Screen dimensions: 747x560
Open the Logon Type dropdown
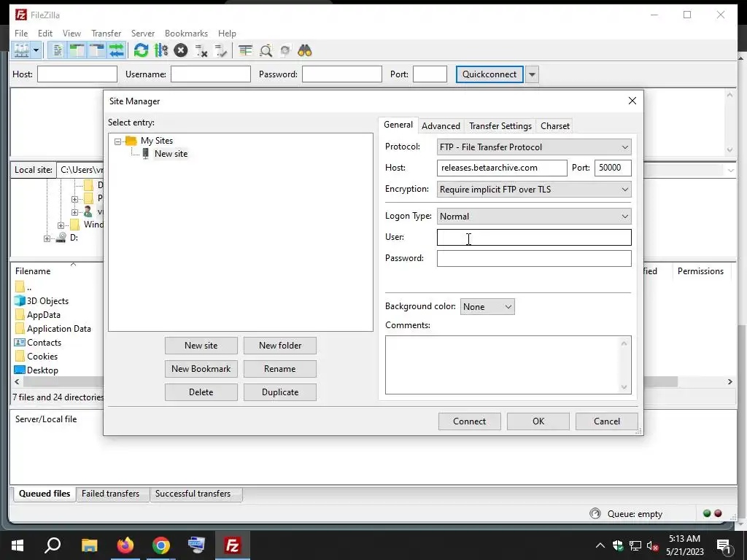(x=534, y=216)
